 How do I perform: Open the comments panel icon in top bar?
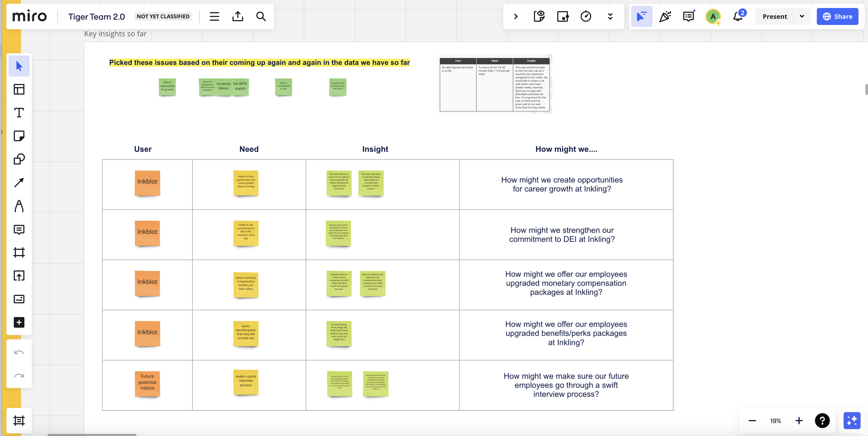[x=688, y=17]
